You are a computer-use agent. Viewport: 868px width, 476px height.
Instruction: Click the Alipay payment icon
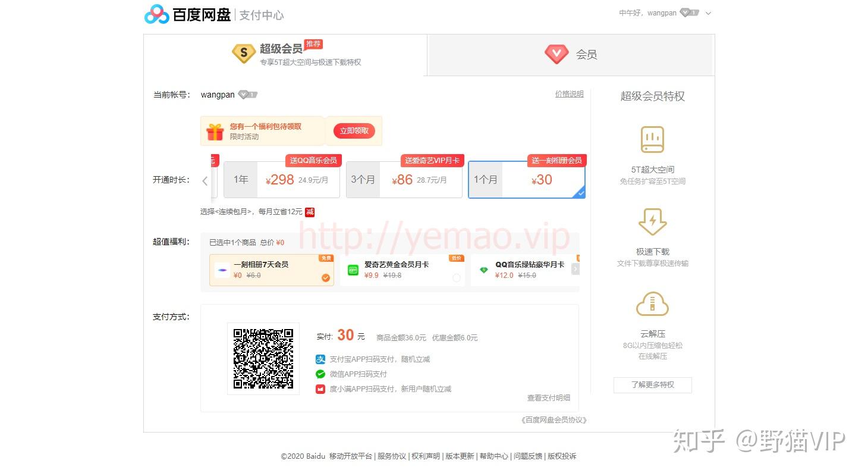320,359
